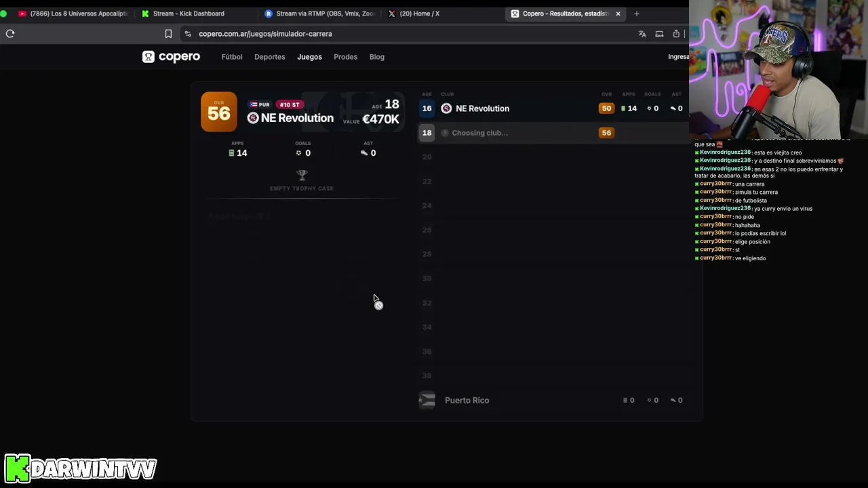
Task: Open the Deportes menu
Action: 270,57
